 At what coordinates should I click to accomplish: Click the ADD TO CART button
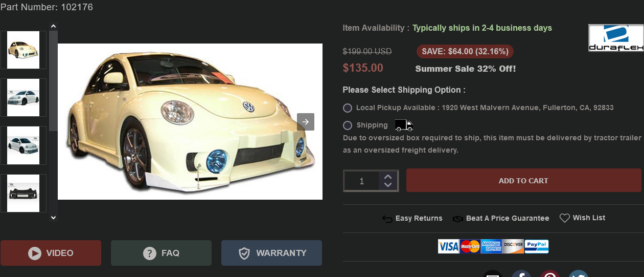(x=523, y=181)
